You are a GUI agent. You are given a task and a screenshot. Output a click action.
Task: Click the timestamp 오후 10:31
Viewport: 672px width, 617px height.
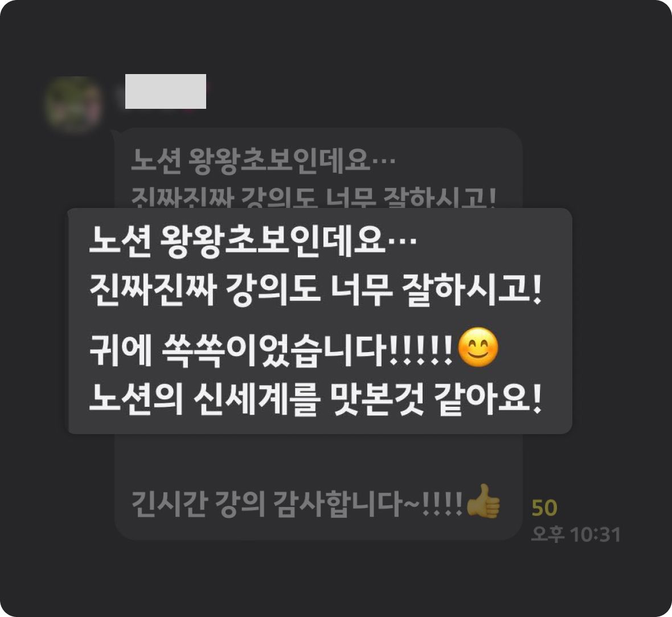(576, 534)
